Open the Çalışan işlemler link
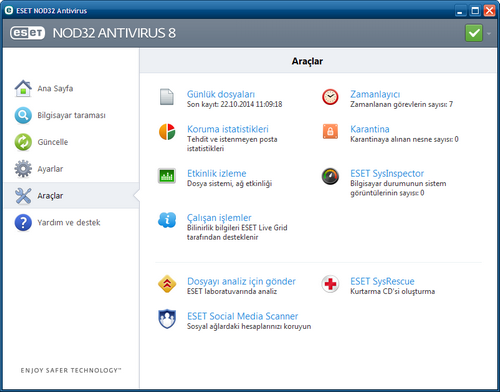500x392 pixels. click(219, 218)
